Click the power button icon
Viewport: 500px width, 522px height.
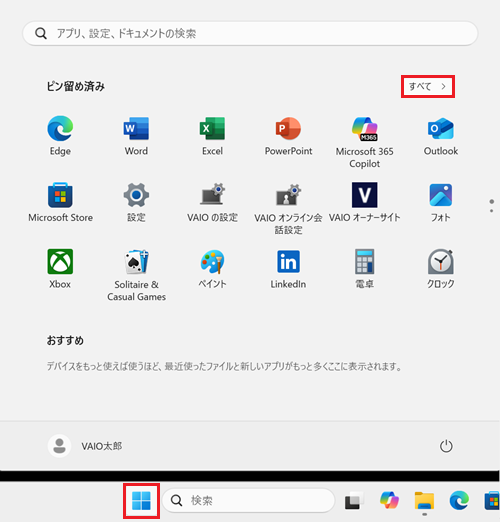[x=446, y=446]
